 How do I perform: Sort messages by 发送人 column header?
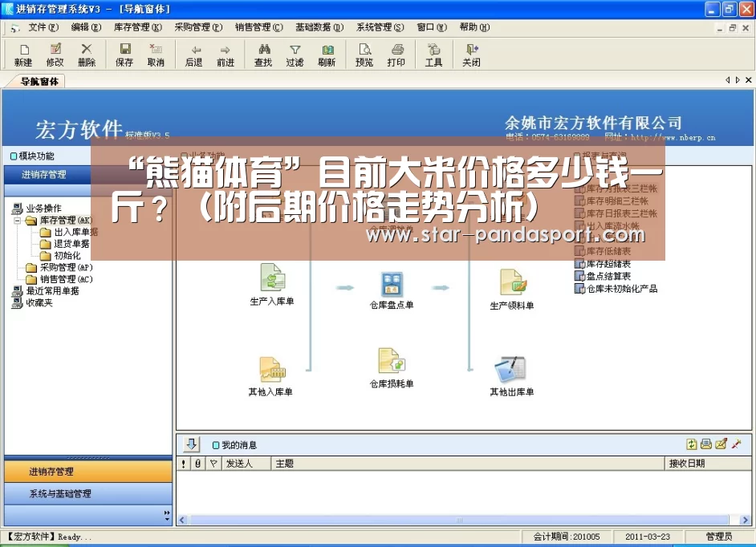246,464
